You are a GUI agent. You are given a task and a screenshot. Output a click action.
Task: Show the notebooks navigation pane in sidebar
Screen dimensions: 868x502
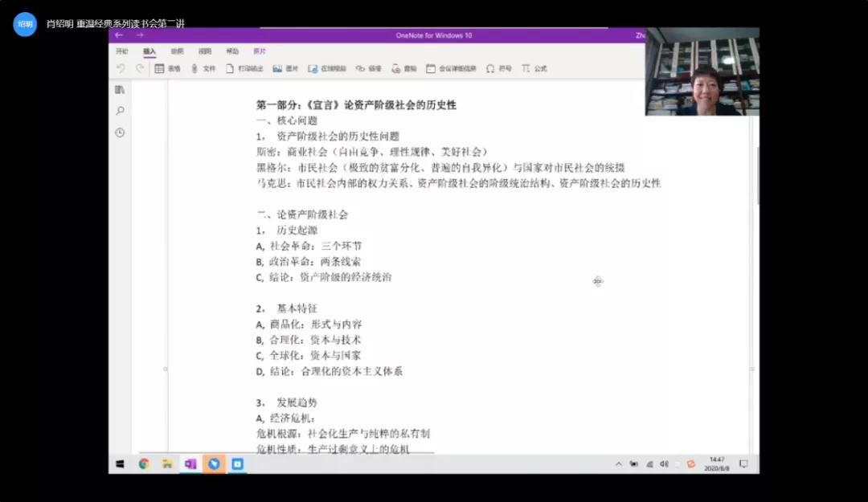click(120, 89)
